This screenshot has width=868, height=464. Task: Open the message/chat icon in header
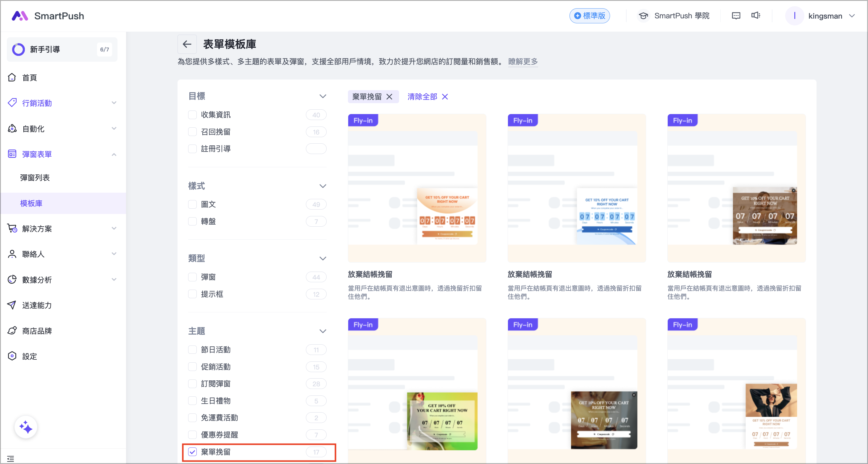point(736,16)
